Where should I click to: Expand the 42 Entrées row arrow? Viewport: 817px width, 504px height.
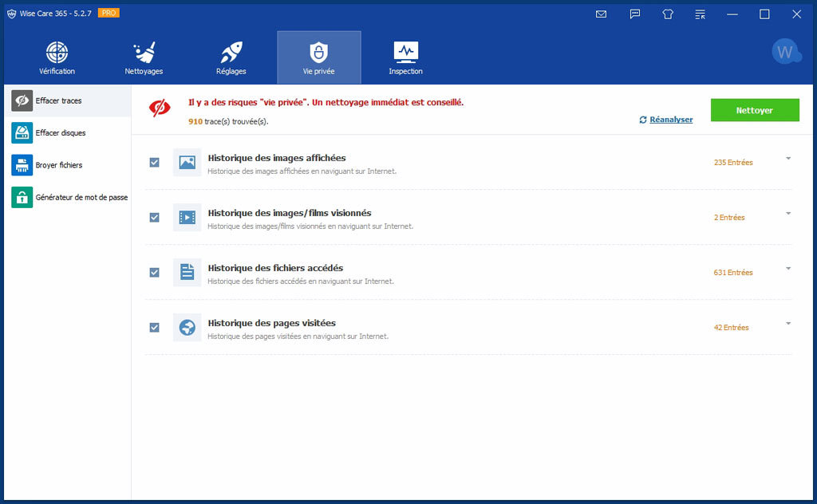pos(788,323)
